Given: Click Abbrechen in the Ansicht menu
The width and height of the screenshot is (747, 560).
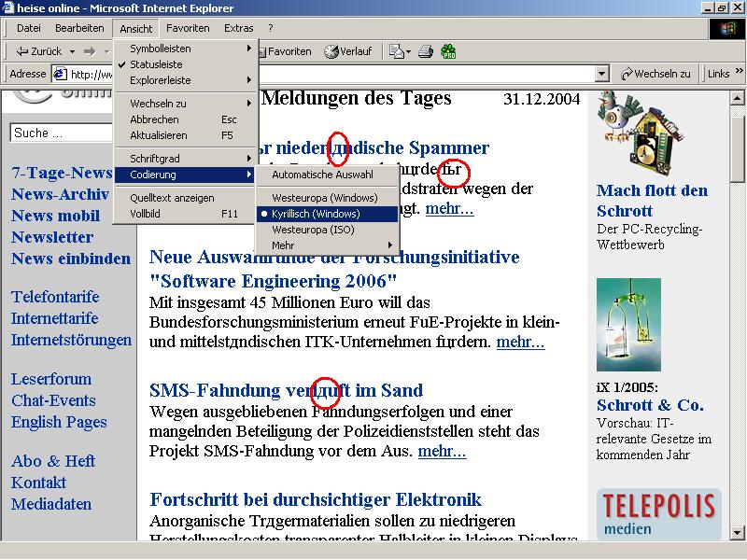Looking at the screenshot, I should (x=186, y=119).
